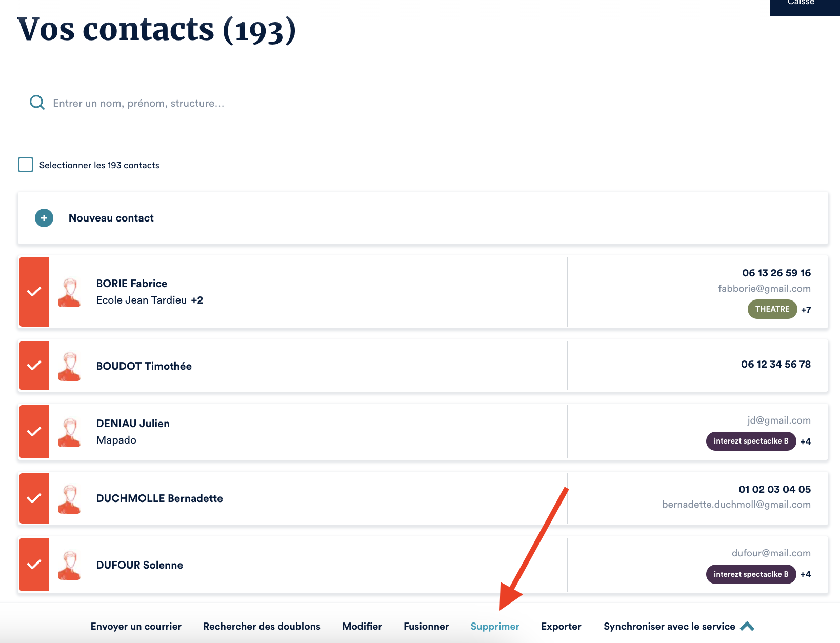Click BOUDOT Timothée's avatar icon
The width and height of the screenshot is (840, 643).
[69, 366]
